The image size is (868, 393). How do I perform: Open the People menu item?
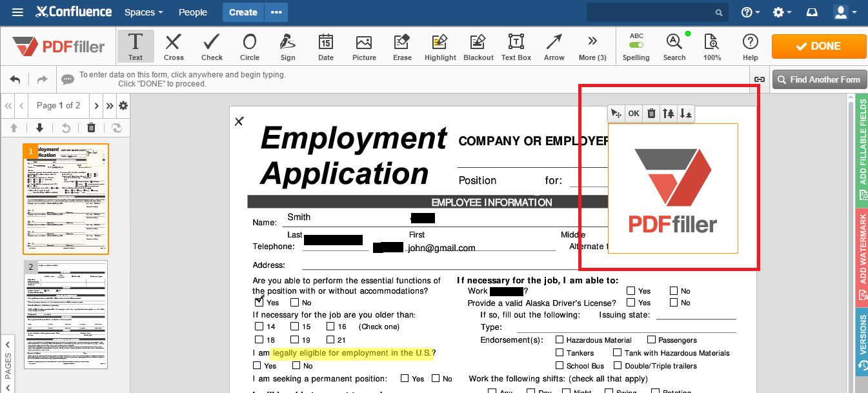pos(193,12)
